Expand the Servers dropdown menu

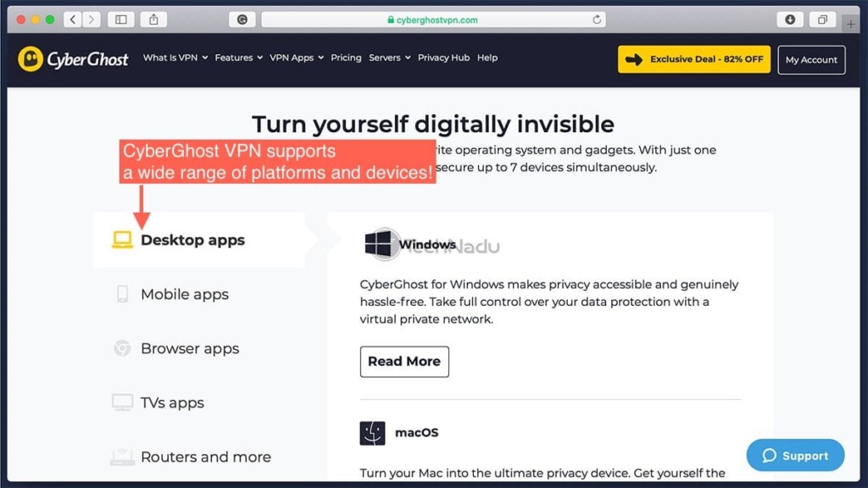390,58
